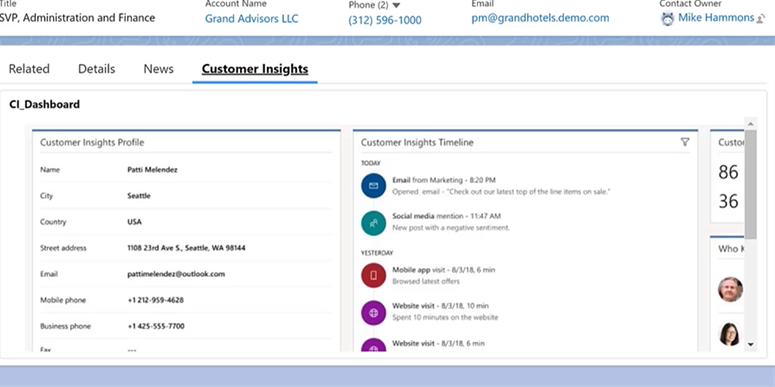
Task: Click the address 1108 23rd Ave S., Seattle
Action: (186, 248)
